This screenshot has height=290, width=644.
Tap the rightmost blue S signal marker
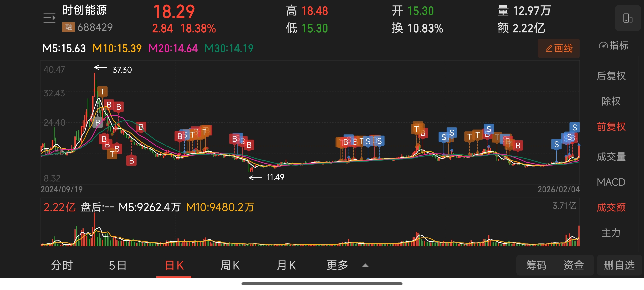coord(575,127)
